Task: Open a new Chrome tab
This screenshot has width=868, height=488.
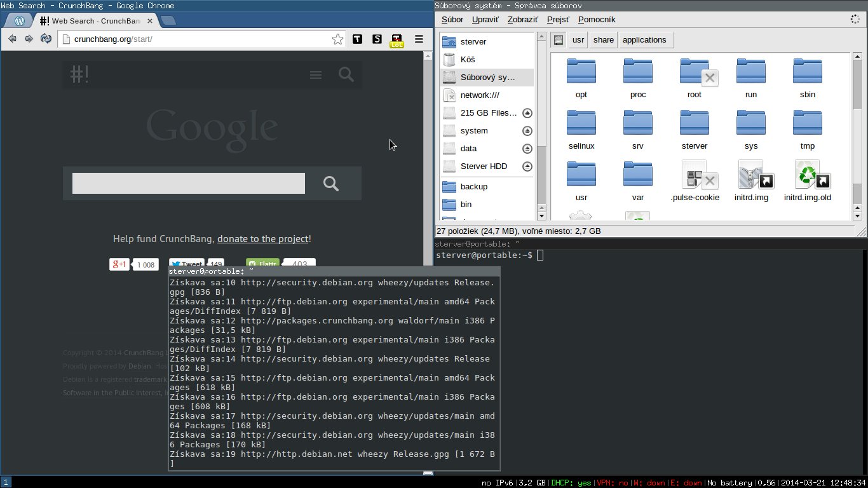Action: [x=168, y=21]
